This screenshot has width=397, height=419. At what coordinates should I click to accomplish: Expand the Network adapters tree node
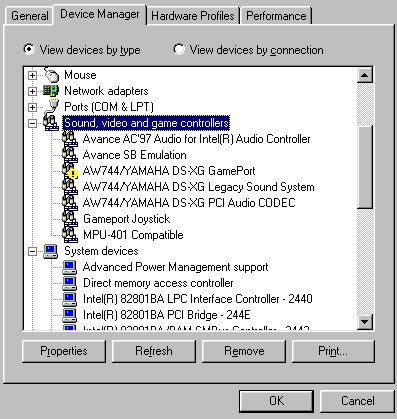click(x=32, y=91)
